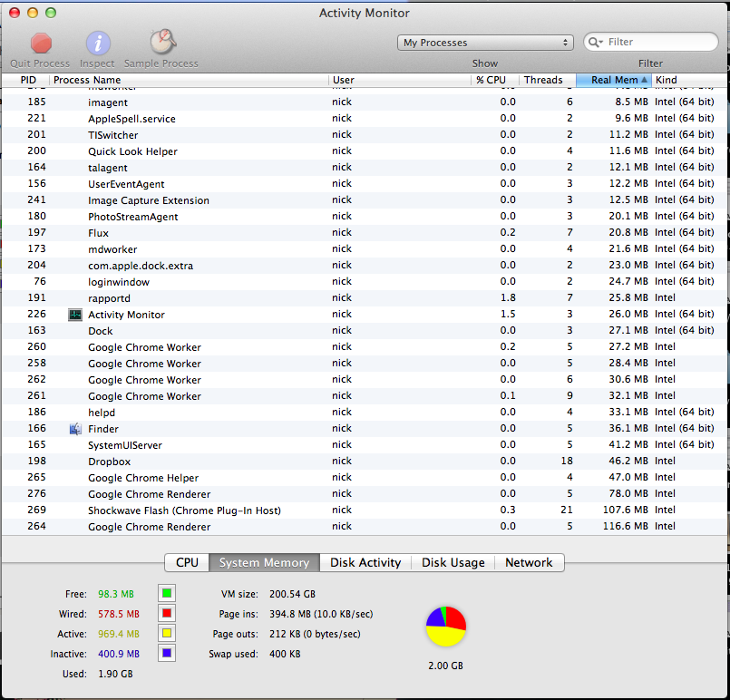Select Google Chrome Worker with PID 258
This screenshot has width=730, height=700.
click(365, 363)
